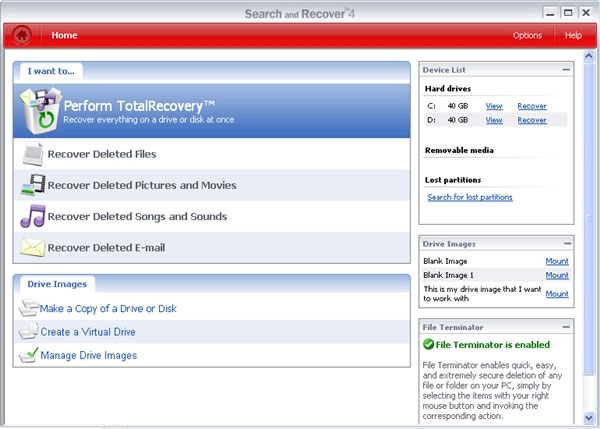Select the Drive Images tab header
Image resolution: width=600 pixels, height=429 pixels.
[x=57, y=284]
